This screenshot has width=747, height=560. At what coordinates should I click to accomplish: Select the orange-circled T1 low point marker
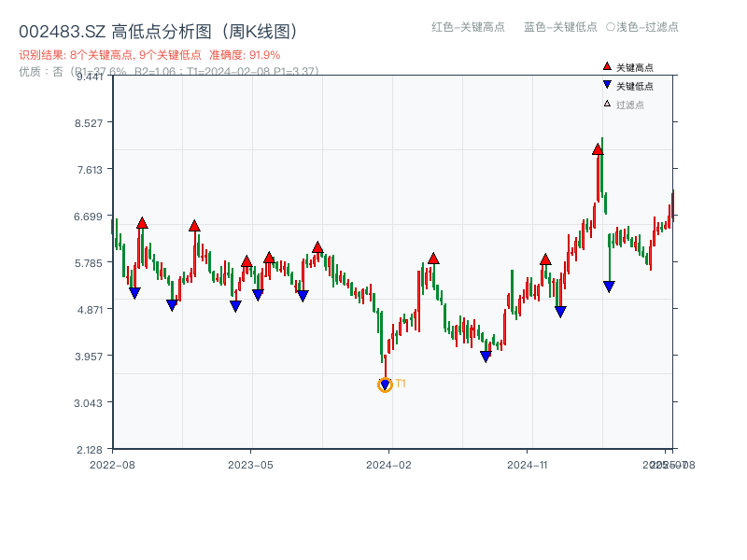(x=385, y=385)
